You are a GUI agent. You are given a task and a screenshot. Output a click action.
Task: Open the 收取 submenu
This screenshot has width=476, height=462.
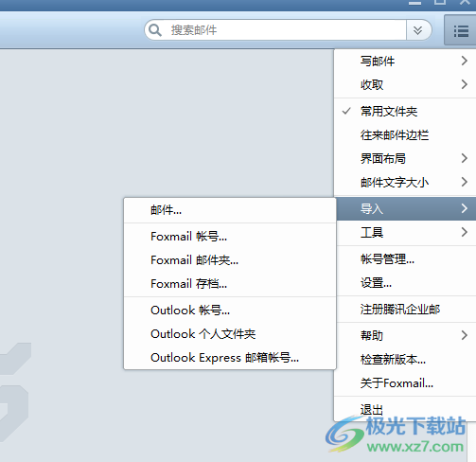point(405,84)
